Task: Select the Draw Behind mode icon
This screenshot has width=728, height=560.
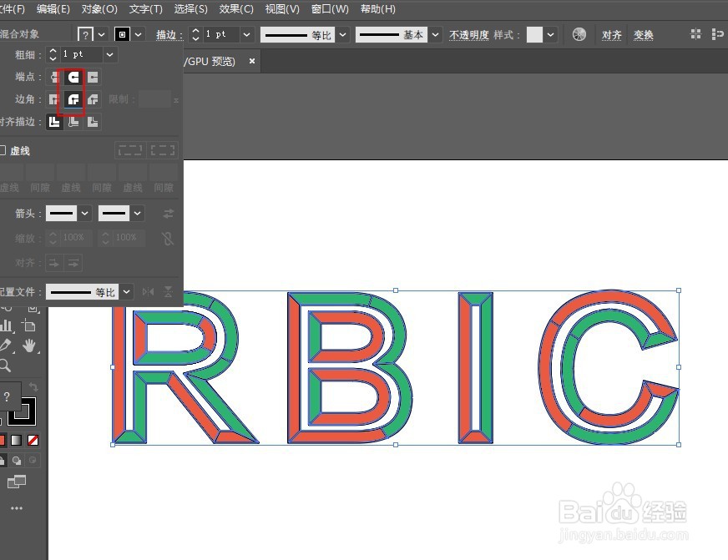Action: (17, 460)
